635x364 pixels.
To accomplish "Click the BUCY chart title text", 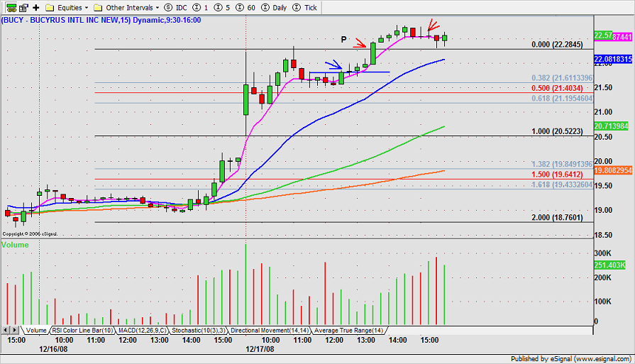I will pos(101,20).
